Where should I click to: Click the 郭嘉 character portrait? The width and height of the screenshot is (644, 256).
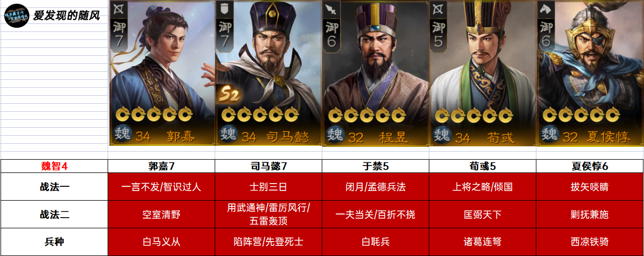[x=162, y=73]
